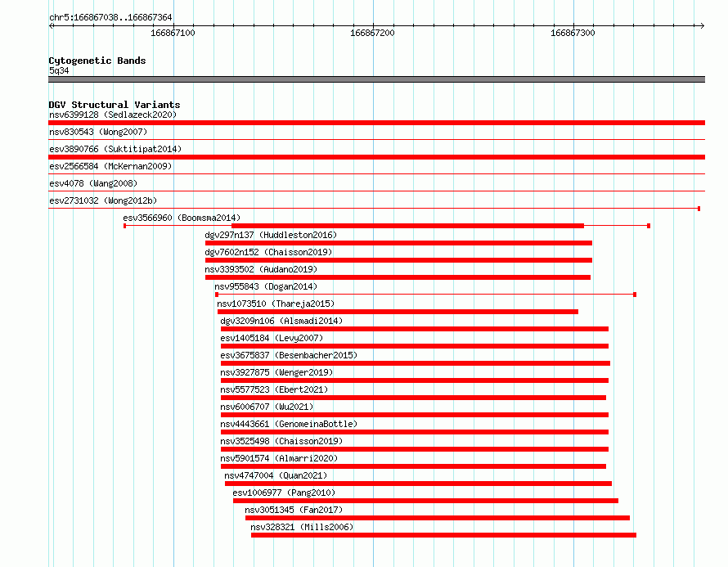Viewport: 728px width, 567px height.
Task: Open the nsv830543 (Wong2007) variant label
Action: [98, 132]
